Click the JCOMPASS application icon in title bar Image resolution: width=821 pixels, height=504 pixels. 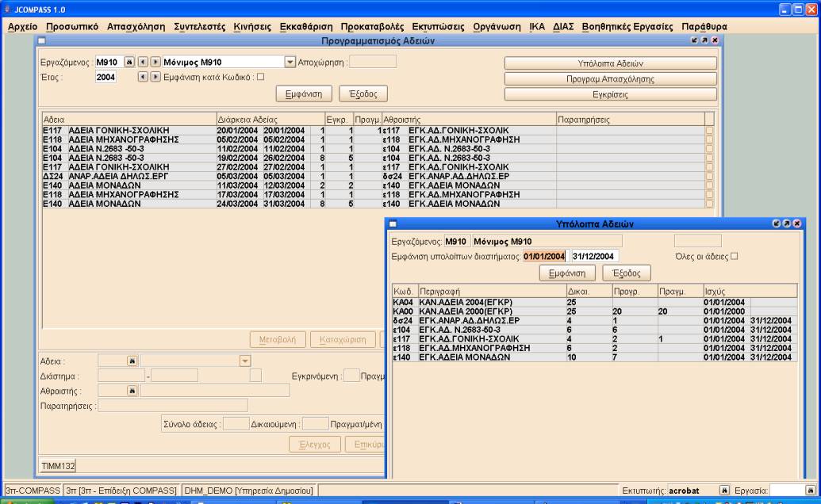click(x=7, y=10)
